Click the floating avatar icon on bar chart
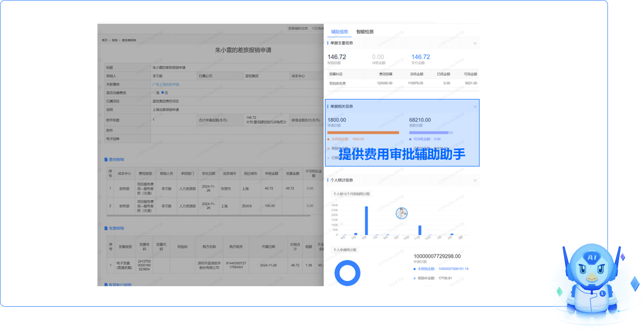This screenshot has width=644, height=333. click(x=401, y=213)
